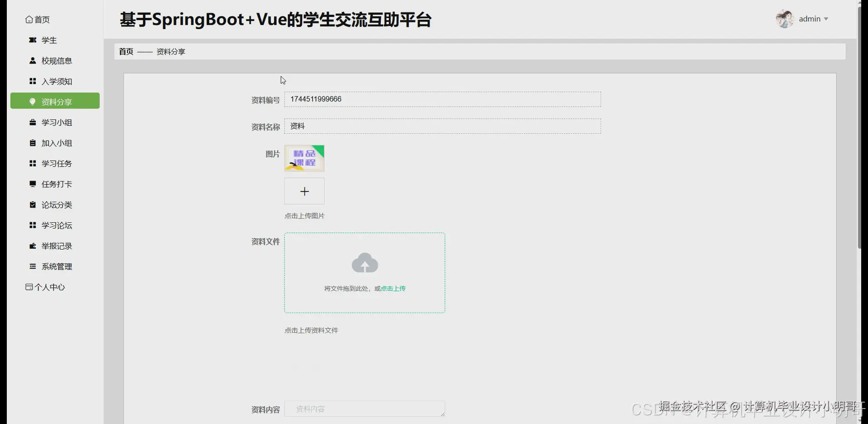Open the 学习论坛 sidebar entry
Viewport: 868px width, 424px height.
click(56, 225)
